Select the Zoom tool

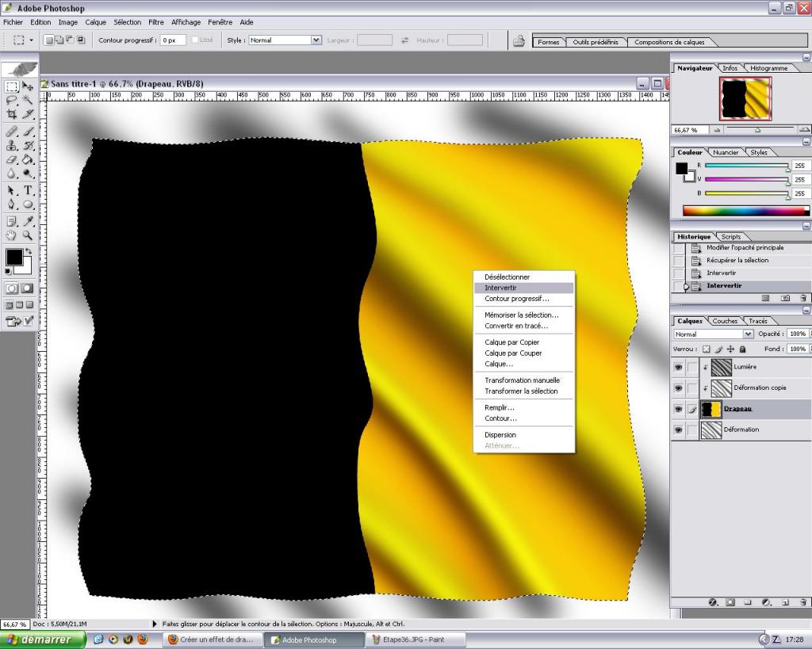click(x=28, y=235)
